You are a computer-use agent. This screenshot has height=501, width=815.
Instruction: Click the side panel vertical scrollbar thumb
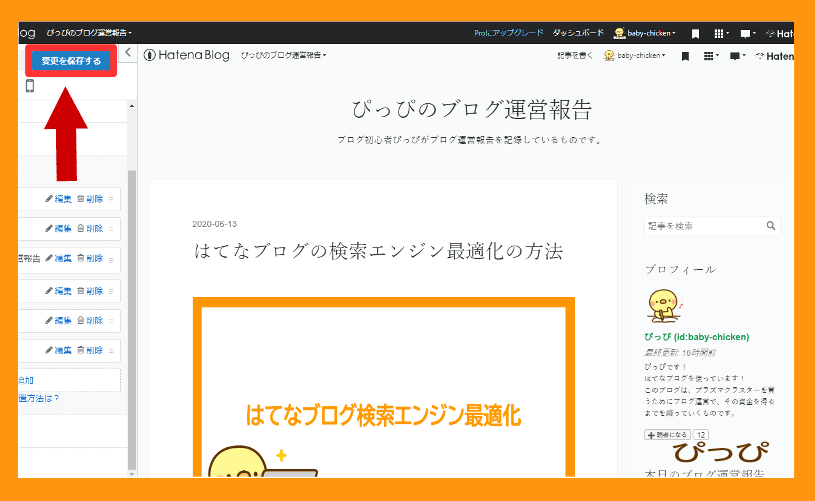(x=132, y=320)
